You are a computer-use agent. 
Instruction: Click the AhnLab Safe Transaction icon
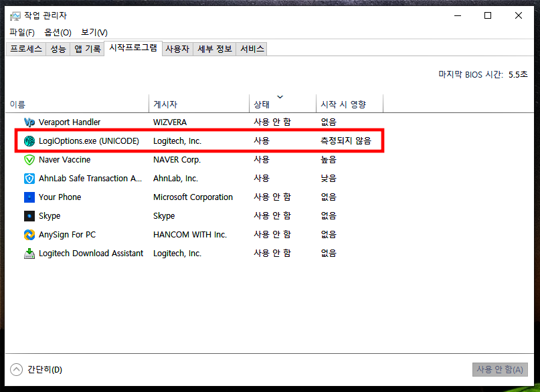click(29, 179)
